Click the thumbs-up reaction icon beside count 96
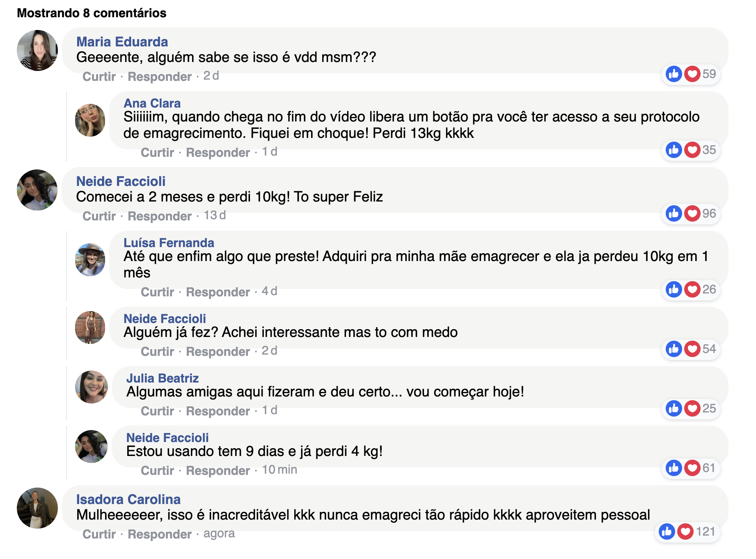 pyautogui.click(x=674, y=214)
